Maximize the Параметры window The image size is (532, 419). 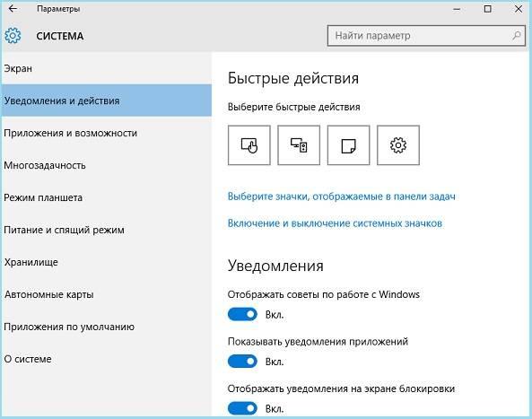487,9
